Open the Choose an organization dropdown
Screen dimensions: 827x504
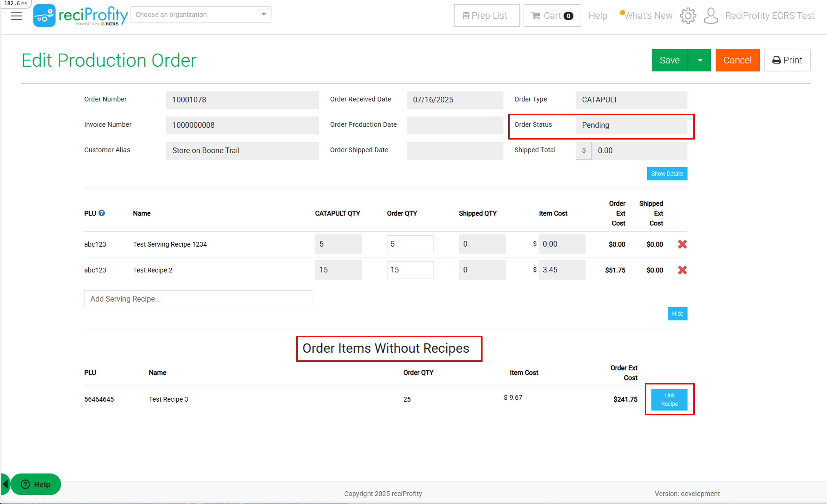click(x=201, y=15)
